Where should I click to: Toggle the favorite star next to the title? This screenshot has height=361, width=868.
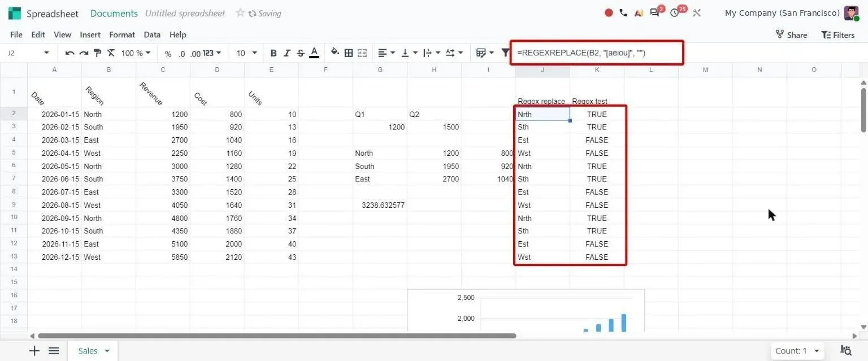pyautogui.click(x=240, y=12)
